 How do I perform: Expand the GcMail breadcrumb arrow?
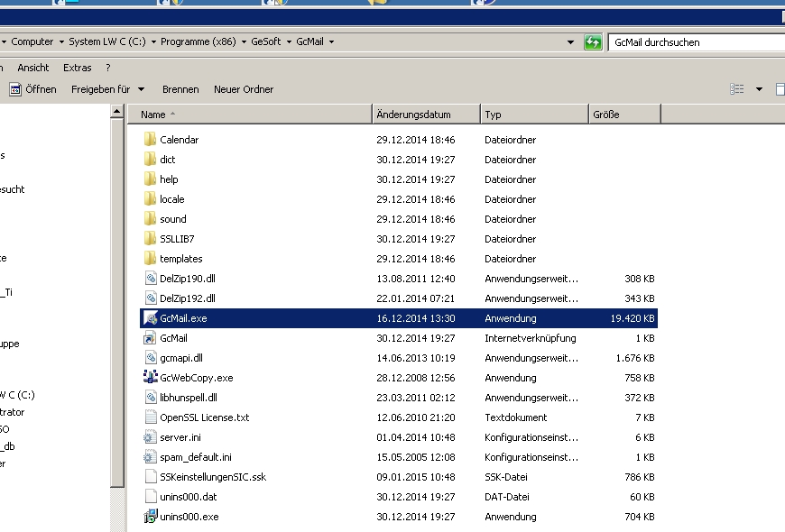pyautogui.click(x=331, y=41)
